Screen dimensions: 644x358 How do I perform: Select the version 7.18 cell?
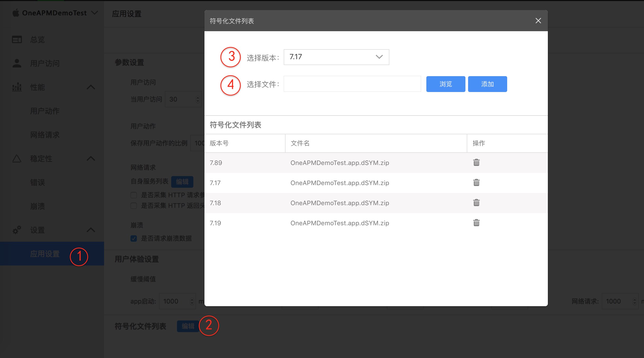point(215,203)
